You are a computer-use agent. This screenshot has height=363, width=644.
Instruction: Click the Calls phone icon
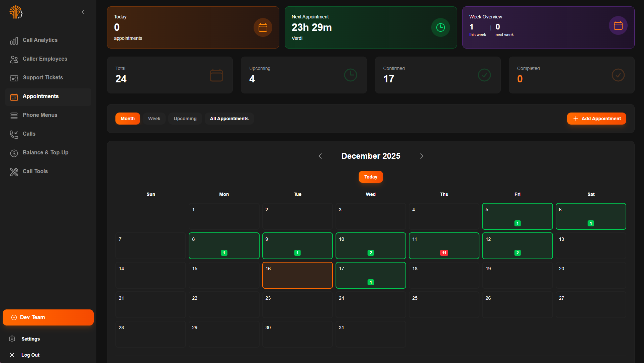pos(14,134)
